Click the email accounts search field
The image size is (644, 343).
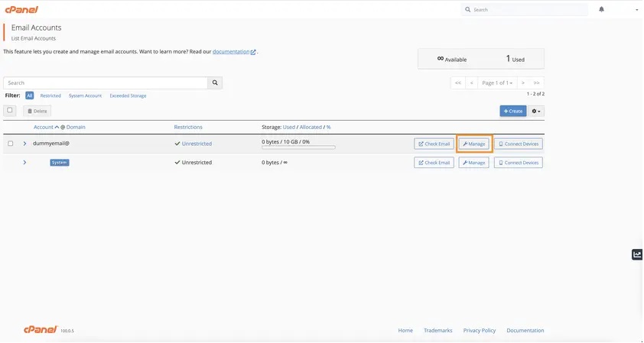click(x=106, y=83)
